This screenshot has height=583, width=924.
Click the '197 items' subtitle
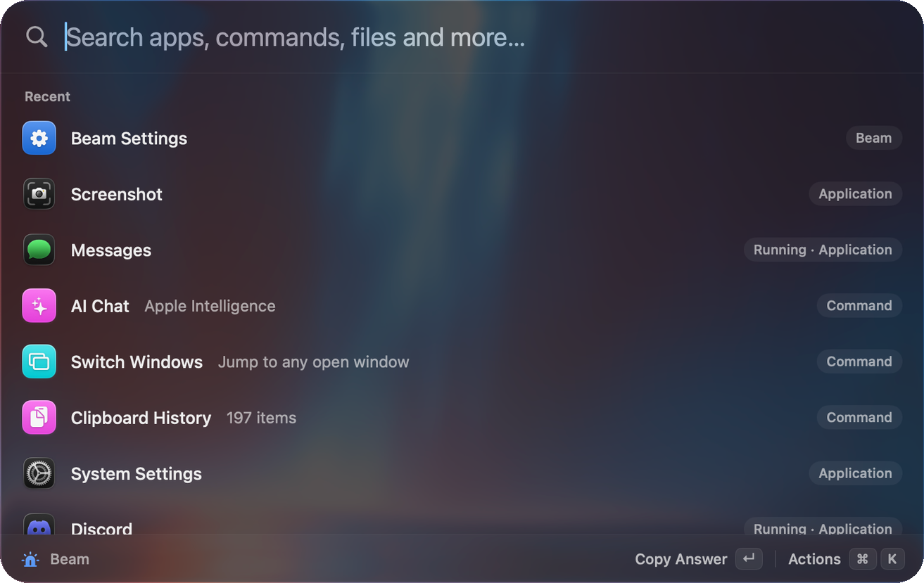261,418
